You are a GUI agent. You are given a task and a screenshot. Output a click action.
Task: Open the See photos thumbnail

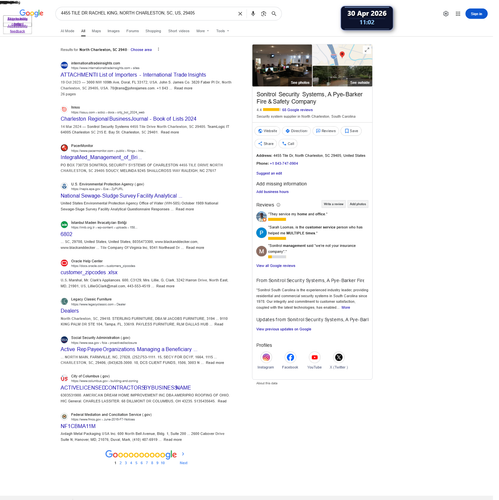coord(282,65)
